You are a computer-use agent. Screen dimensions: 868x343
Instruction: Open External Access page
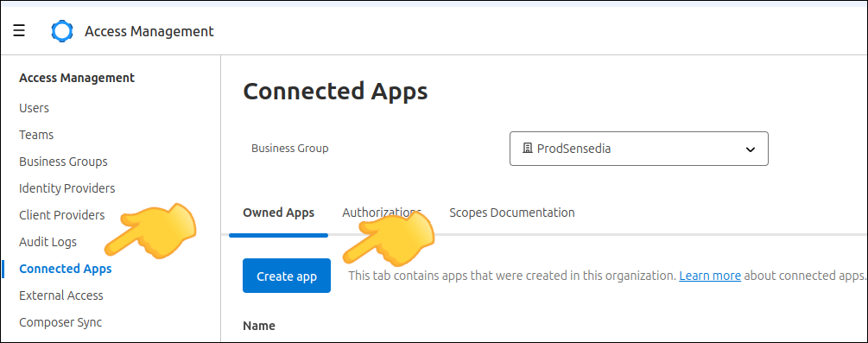point(61,295)
